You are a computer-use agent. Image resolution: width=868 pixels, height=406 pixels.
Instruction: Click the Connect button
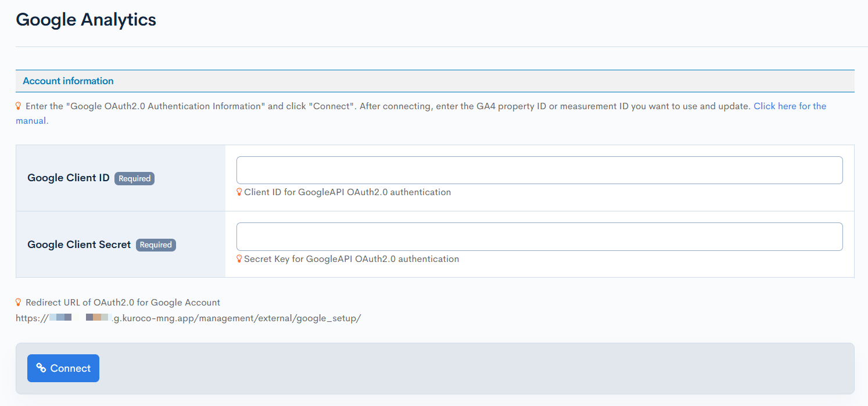point(63,368)
